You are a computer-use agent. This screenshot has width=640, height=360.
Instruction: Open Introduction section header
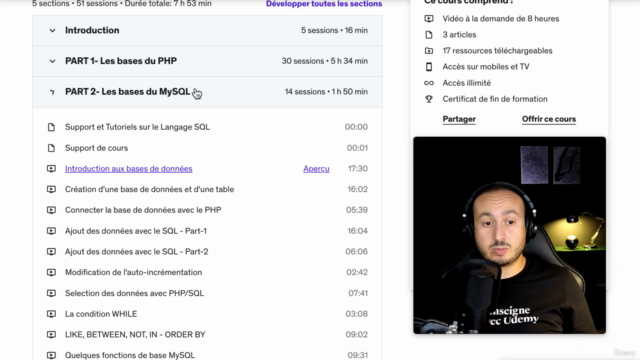[x=207, y=30]
